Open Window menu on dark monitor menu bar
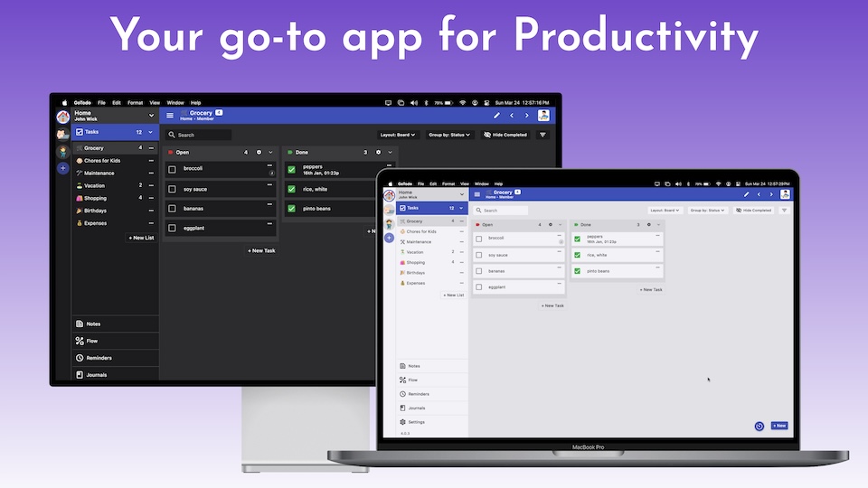 tap(175, 103)
